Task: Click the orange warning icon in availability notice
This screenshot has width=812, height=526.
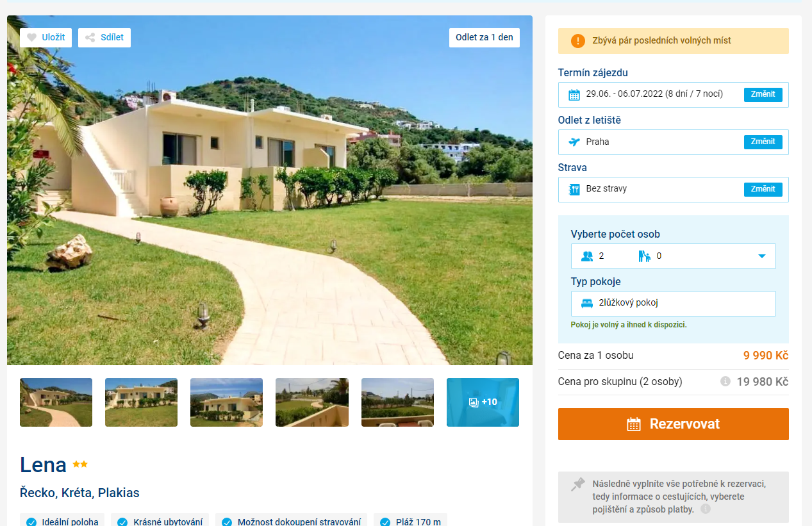Action: [578, 41]
